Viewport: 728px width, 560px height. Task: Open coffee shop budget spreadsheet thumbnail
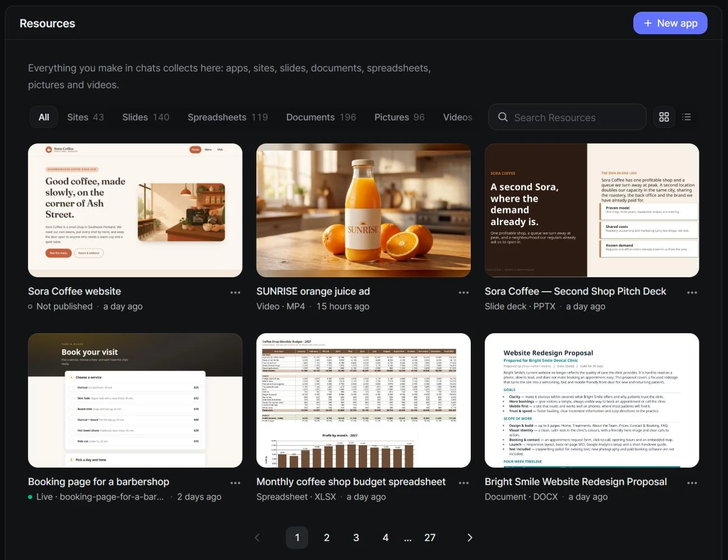[x=364, y=400]
